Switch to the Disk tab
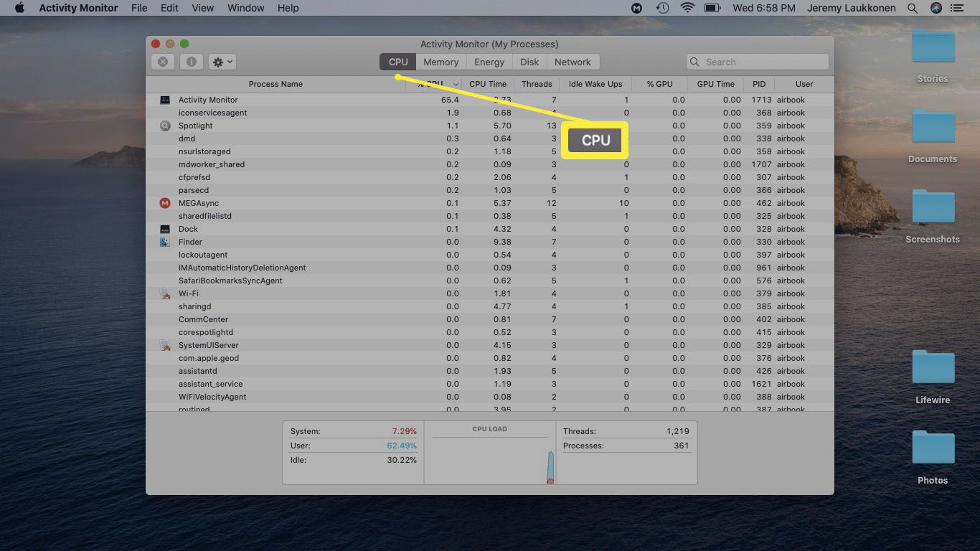The width and height of the screenshot is (980, 551). (x=529, y=62)
